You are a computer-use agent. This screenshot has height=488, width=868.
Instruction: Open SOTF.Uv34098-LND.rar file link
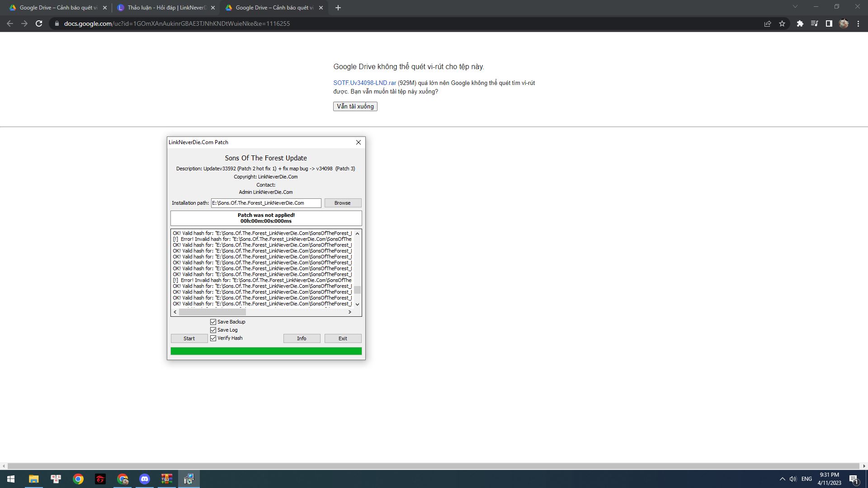click(364, 83)
